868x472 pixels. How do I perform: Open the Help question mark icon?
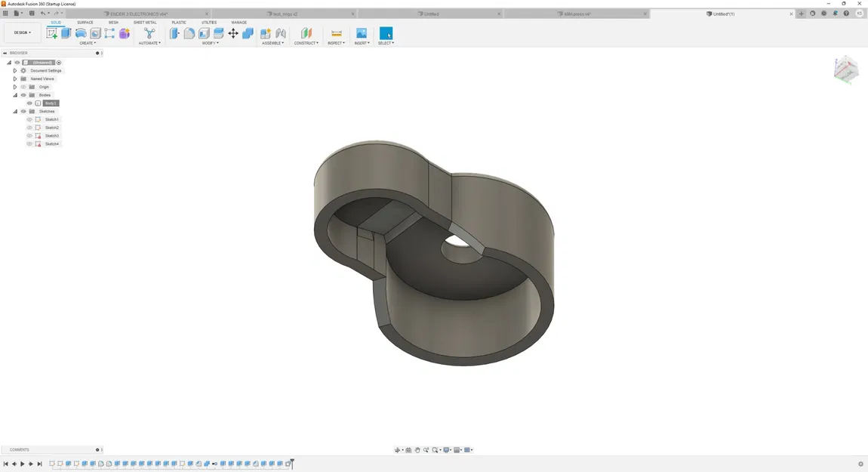[x=846, y=14]
